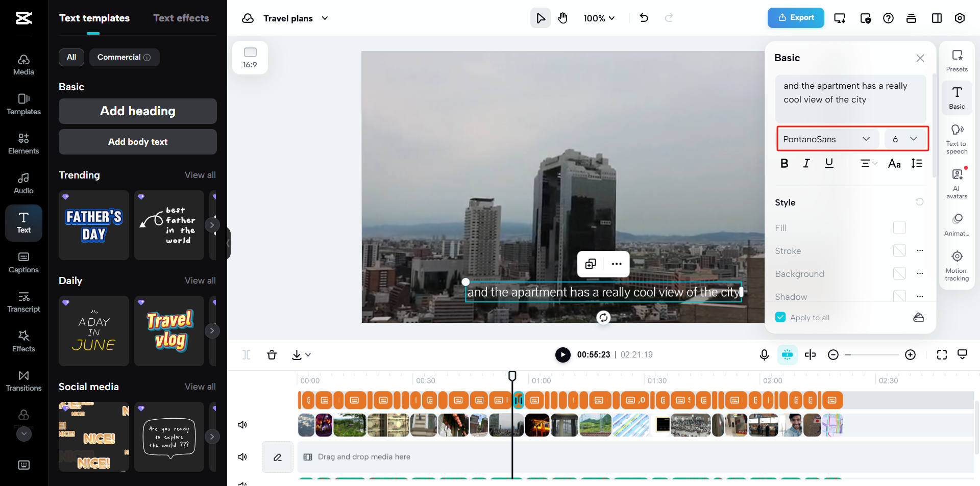Toggle italic formatting
980x486 pixels.
click(x=806, y=163)
